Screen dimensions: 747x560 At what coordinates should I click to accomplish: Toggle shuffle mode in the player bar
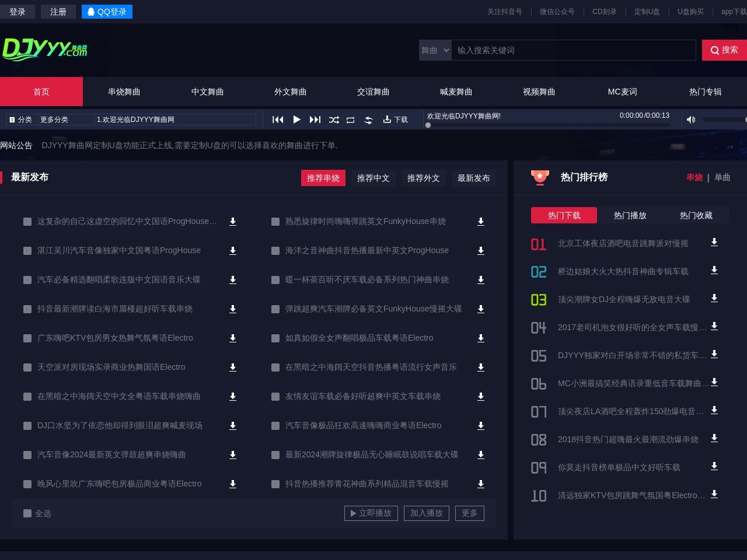334,120
